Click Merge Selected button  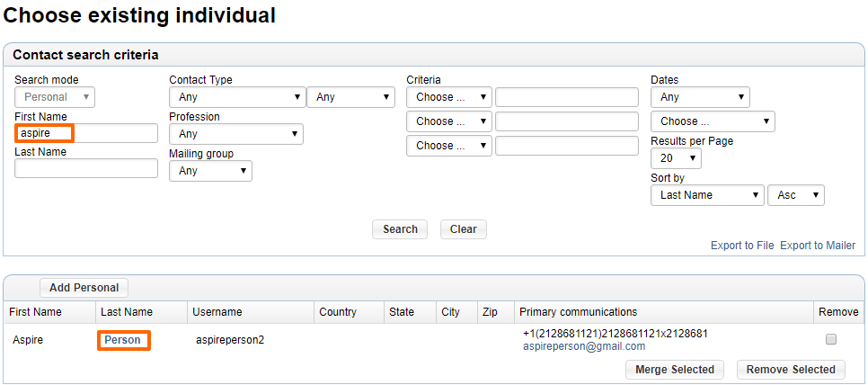click(675, 370)
